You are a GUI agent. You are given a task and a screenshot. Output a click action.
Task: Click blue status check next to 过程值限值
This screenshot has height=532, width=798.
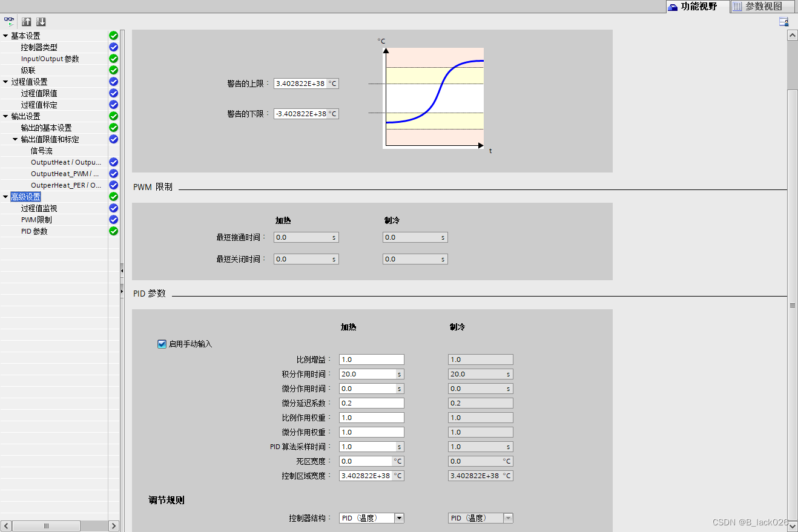pos(113,93)
